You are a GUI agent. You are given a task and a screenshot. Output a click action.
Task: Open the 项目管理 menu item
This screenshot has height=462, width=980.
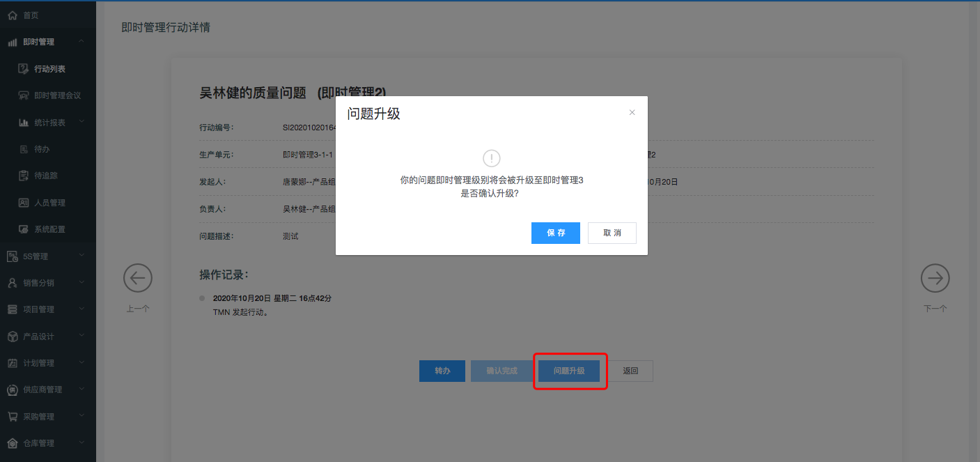click(x=38, y=309)
